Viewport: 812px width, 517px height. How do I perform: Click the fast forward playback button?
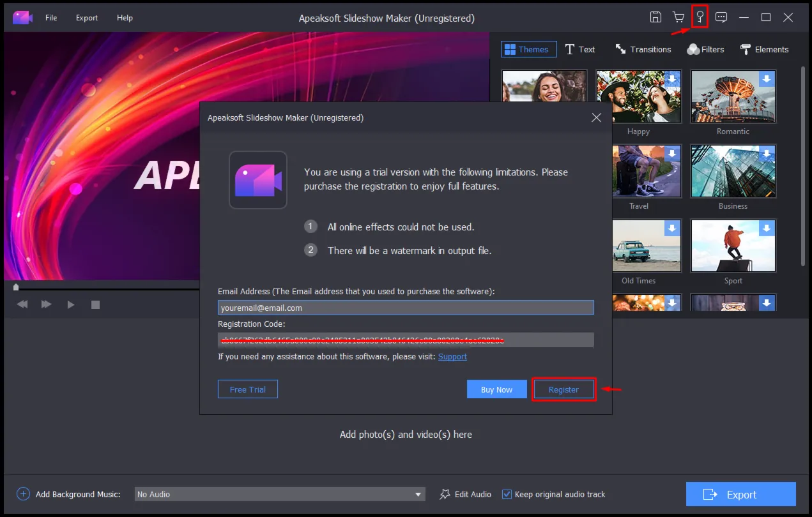point(47,304)
